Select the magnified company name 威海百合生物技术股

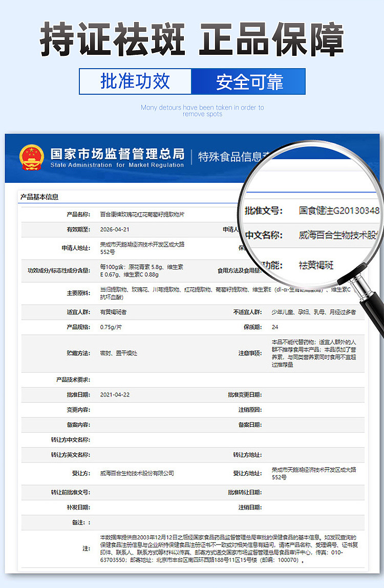click(338, 235)
